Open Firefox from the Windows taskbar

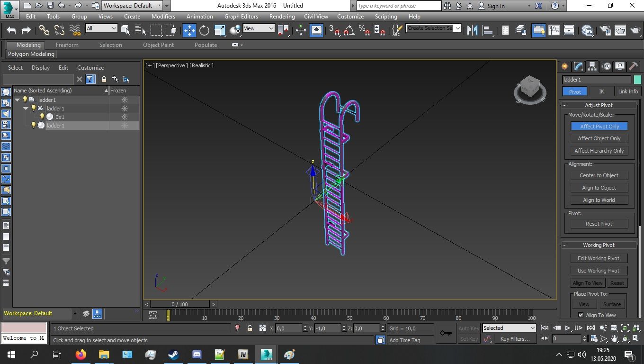(x=81, y=355)
